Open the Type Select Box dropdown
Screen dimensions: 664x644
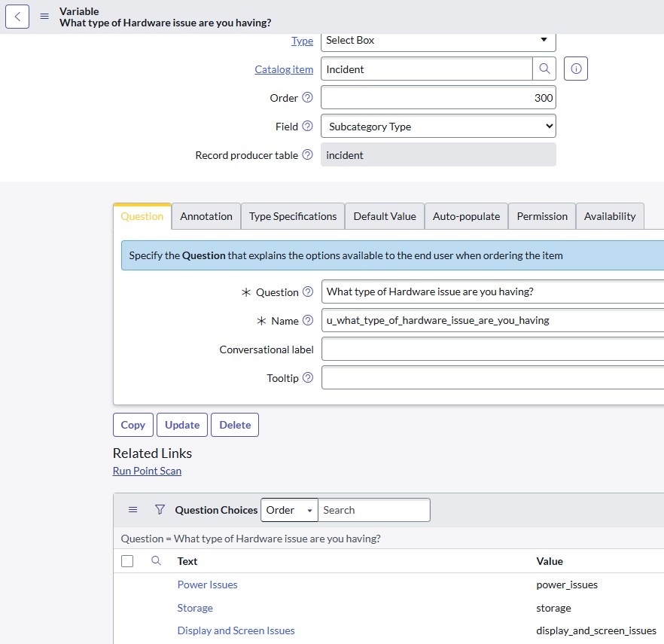[x=438, y=41]
